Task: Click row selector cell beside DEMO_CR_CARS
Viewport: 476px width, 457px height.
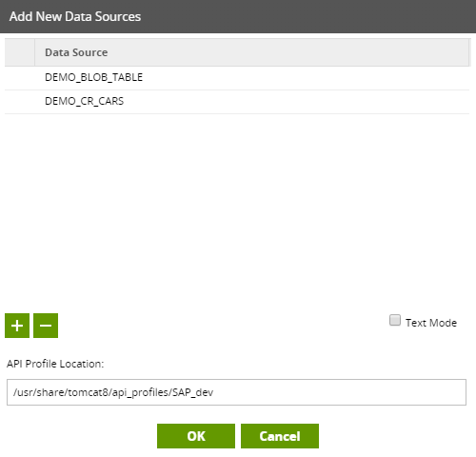Action: [20, 102]
